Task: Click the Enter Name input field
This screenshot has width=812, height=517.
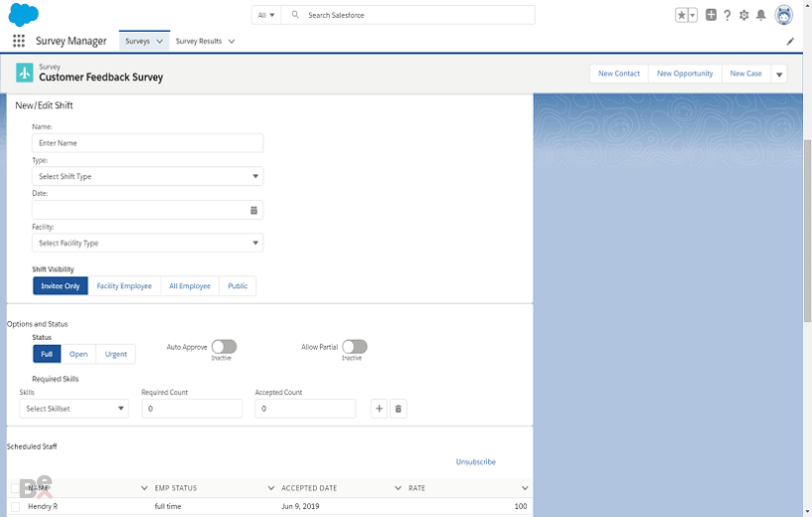Action: click(147, 143)
